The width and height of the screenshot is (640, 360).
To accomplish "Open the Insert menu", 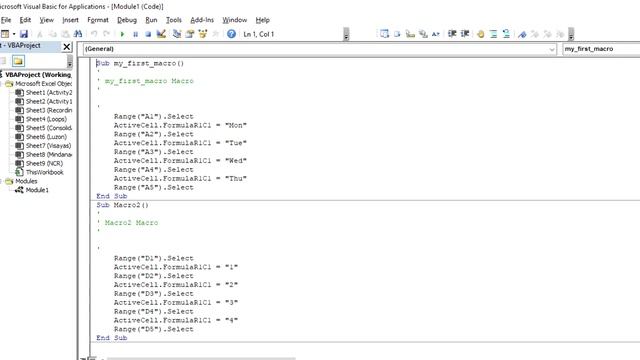I will (70, 20).
